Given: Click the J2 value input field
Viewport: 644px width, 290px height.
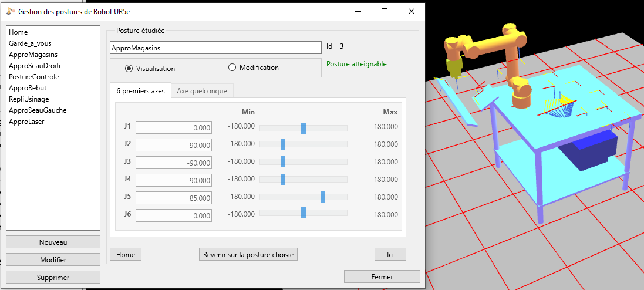Looking at the screenshot, I should (x=174, y=145).
